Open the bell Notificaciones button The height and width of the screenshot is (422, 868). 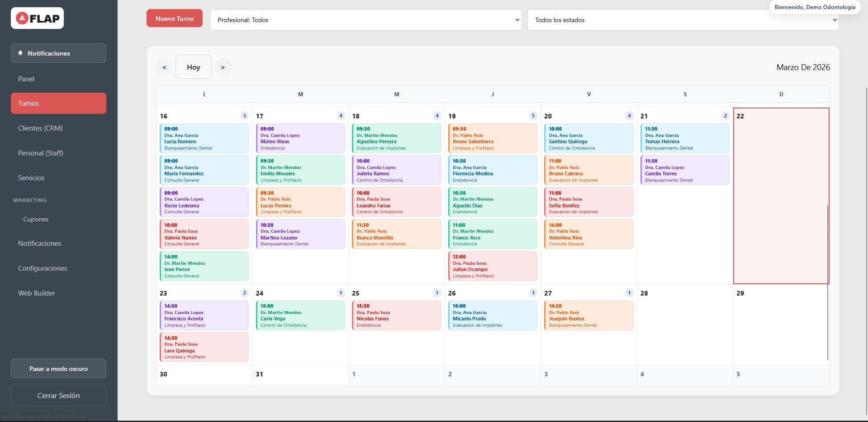(x=58, y=53)
